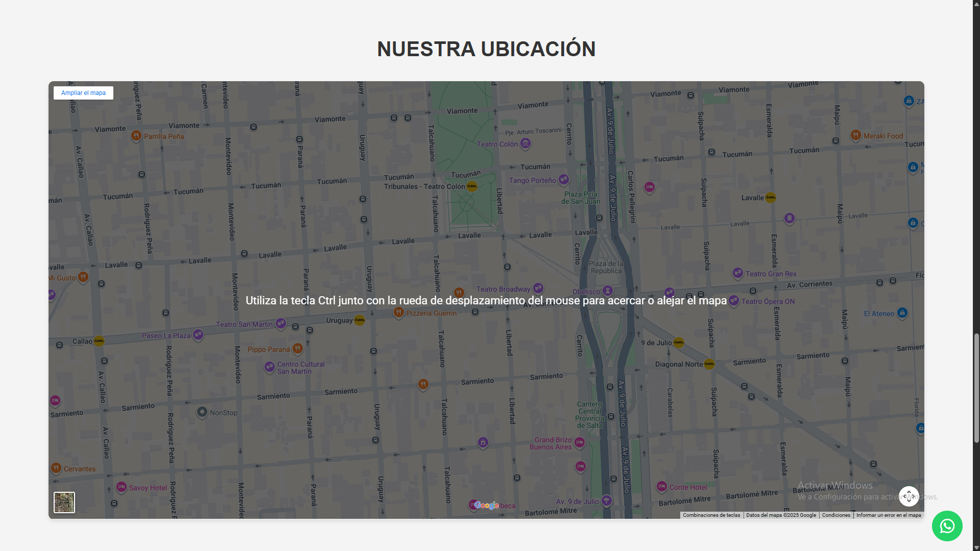Viewport: 980px width, 551px height.
Task: Select the El Ateneo shop marker
Action: point(902,313)
